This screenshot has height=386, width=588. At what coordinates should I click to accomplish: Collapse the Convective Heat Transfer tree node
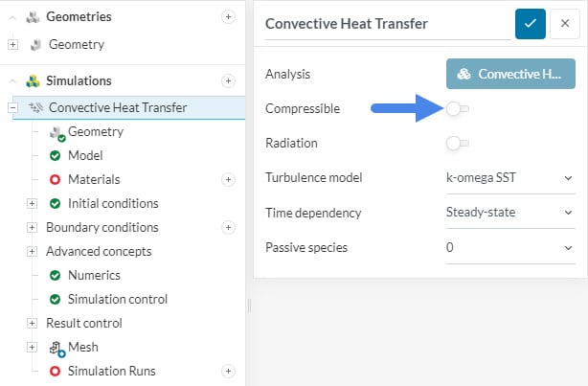13,107
